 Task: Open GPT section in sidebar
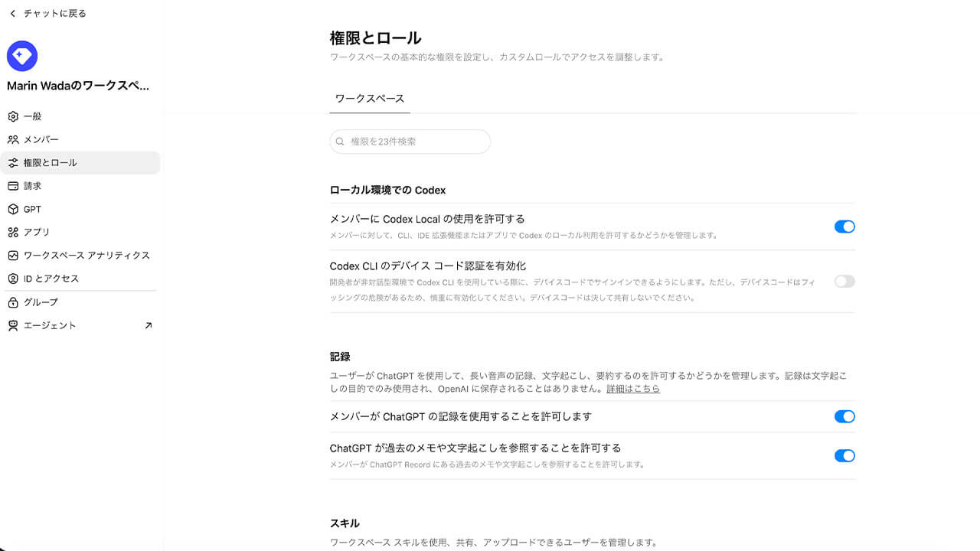(80, 209)
